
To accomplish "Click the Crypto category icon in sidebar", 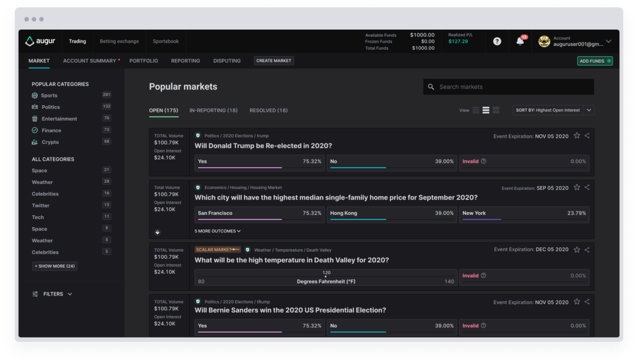I will tap(35, 142).
